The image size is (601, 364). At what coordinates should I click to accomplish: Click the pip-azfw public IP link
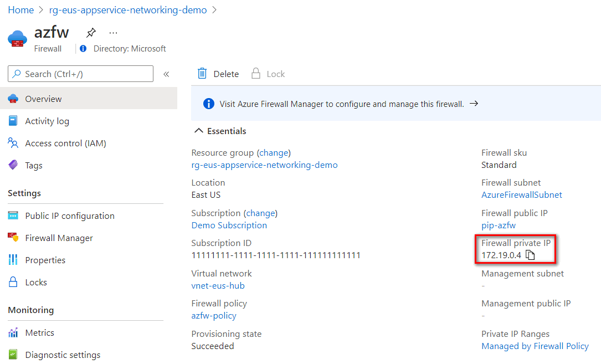(499, 225)
